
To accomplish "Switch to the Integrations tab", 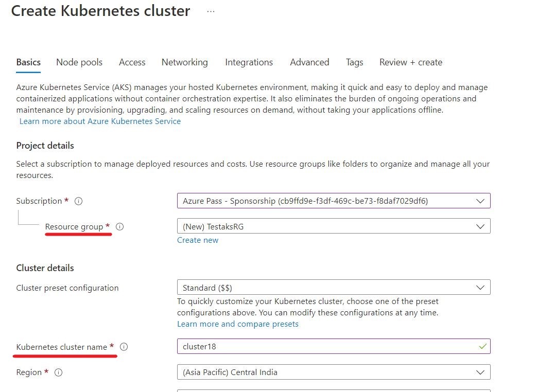I will click(x=249, y=62).
